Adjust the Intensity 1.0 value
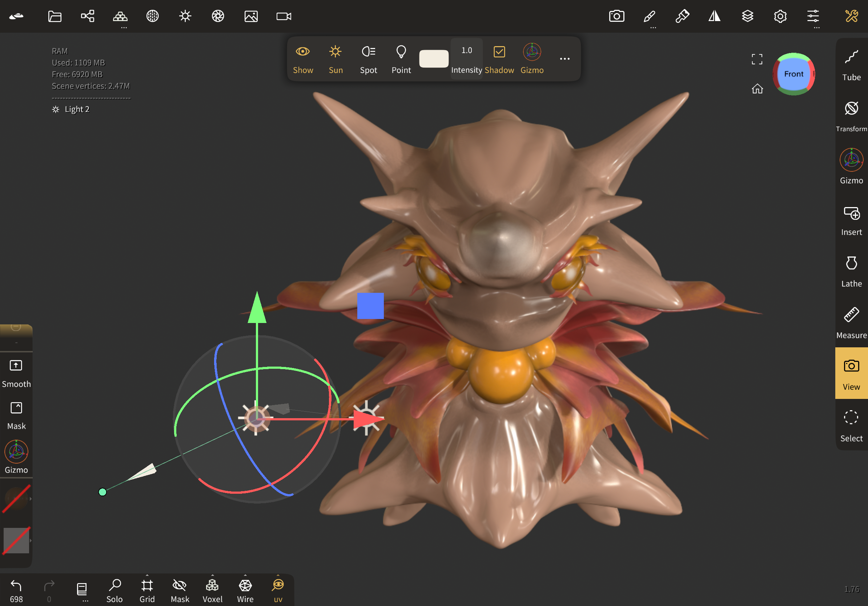This screenshot has width=868, height=606. (466, 59)
